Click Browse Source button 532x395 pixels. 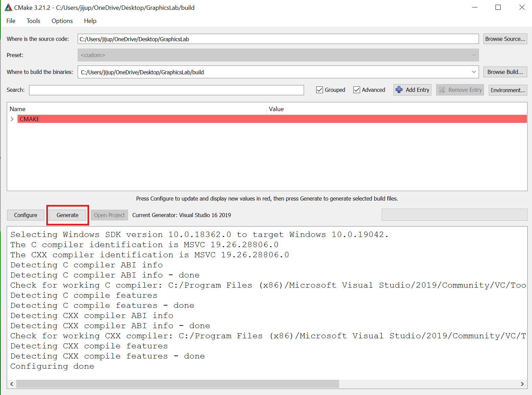[x=505, y=39]
